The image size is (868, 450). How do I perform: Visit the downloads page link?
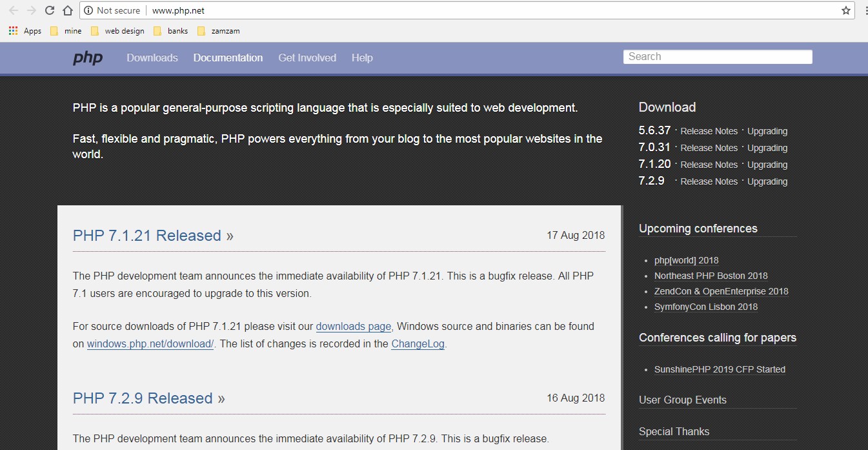pyautogui.click(x=353, y=326)
